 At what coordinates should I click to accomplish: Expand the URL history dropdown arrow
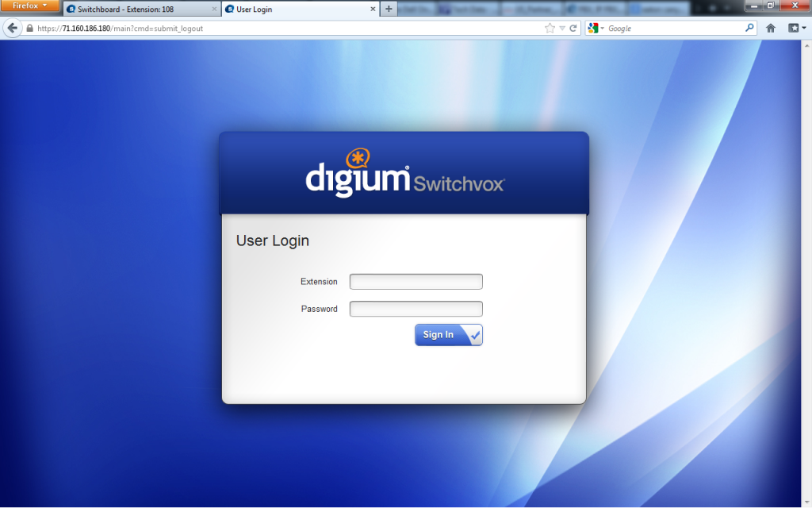pos(562,28)
